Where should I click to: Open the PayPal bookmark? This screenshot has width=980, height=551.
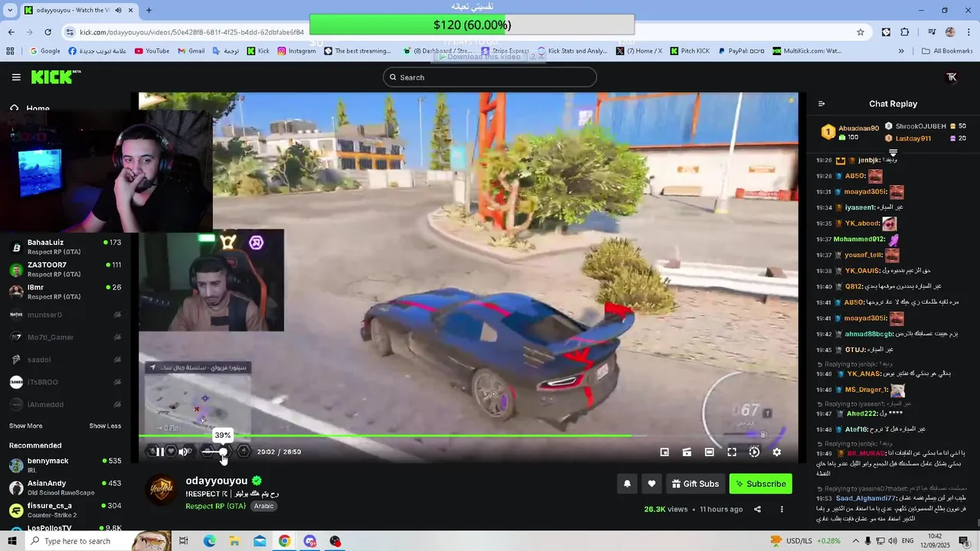(740, 51)
